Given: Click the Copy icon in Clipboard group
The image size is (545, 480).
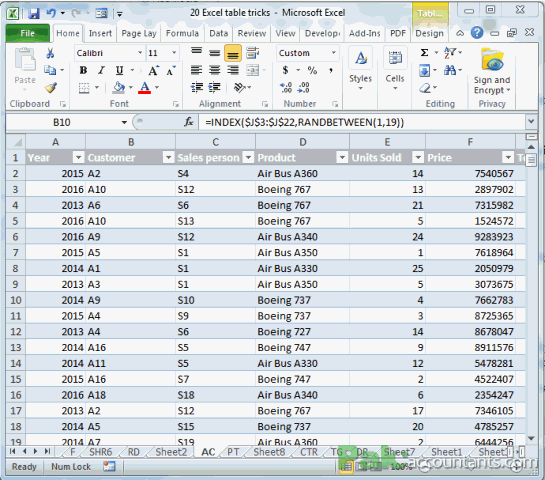Looking at the screenshot, I should coord(50,70).
